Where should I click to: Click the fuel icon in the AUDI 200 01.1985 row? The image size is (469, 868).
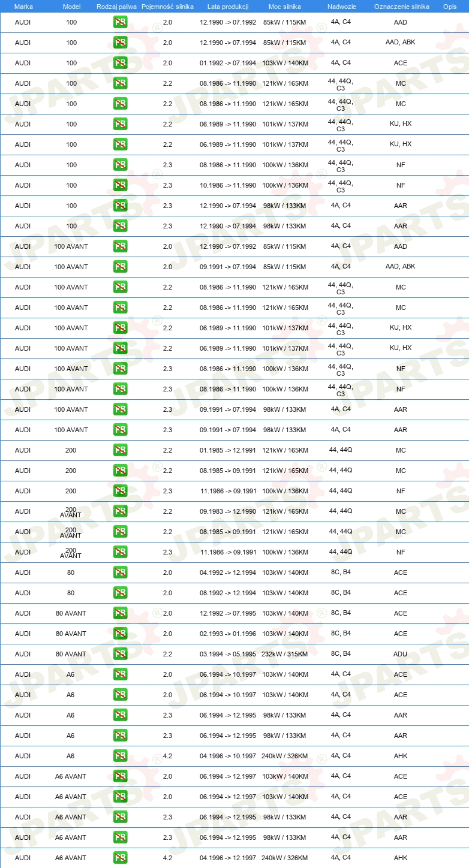[x=120, y=450]
